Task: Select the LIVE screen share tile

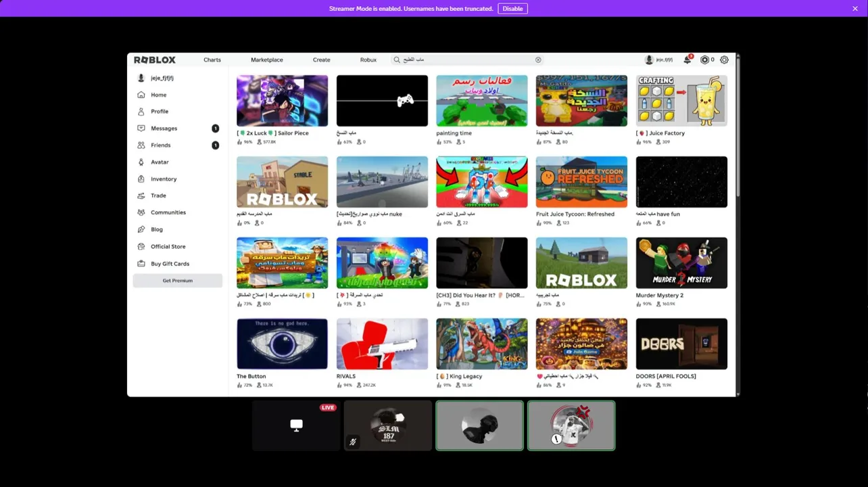Action: [296, 425]
